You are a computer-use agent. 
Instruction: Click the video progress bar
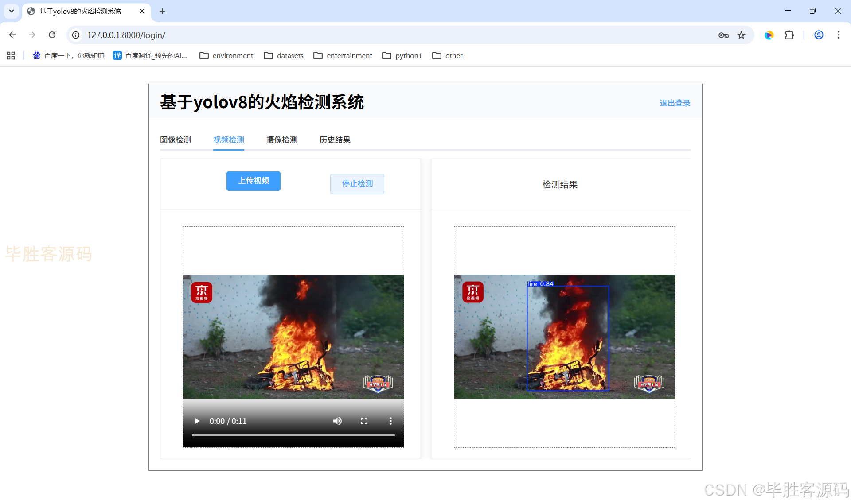click(x=293, y=435)
